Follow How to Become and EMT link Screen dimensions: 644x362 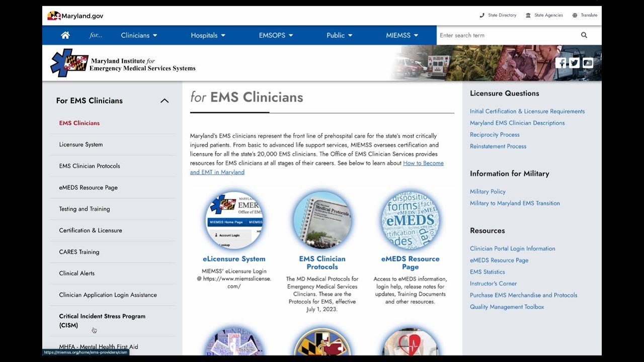(x=317, y=167)
